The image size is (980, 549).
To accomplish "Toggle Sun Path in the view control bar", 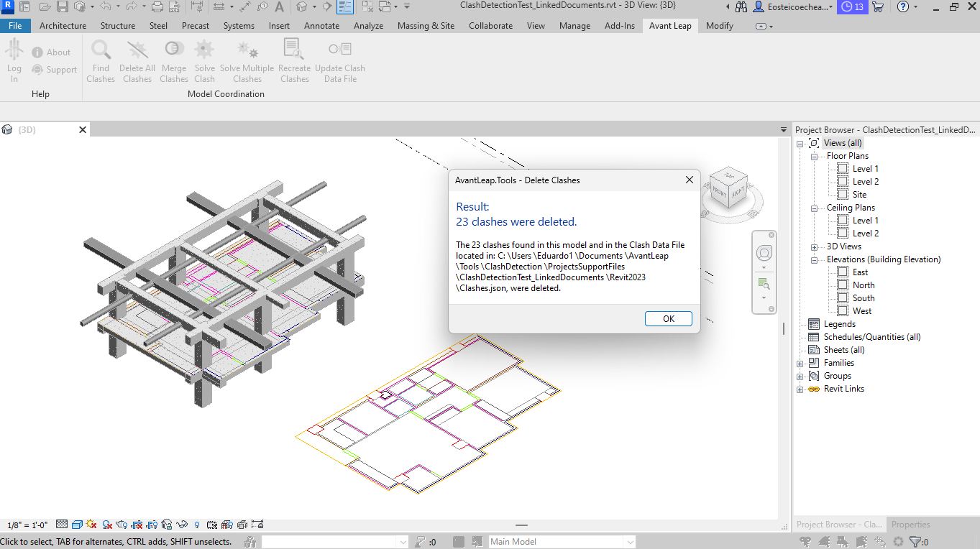I will coord(91,525).
